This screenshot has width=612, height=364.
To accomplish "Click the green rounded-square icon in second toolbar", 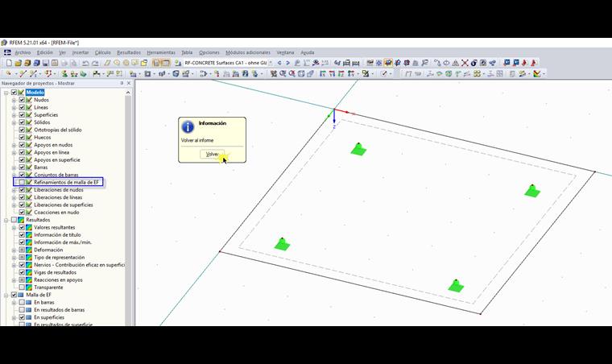I will [x=449, y=74].
